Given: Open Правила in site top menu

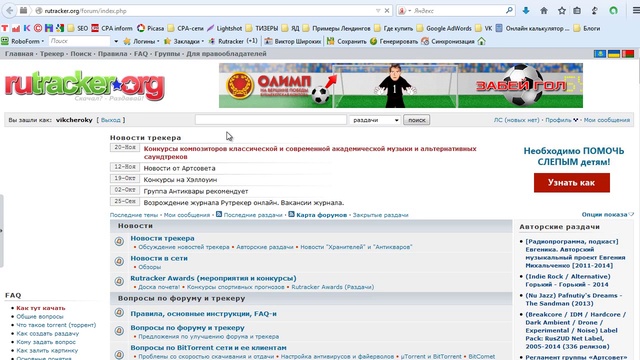Looking at the screenshot, I should coord(113,53).
